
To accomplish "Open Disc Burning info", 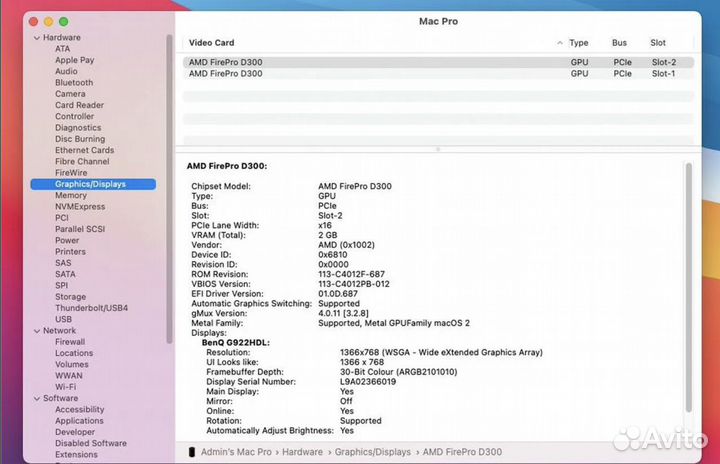I will [x=80, y=139].
